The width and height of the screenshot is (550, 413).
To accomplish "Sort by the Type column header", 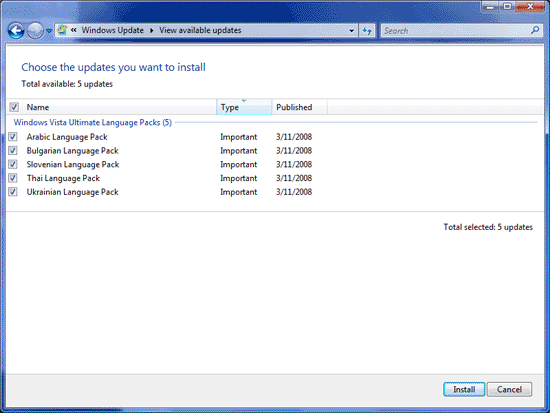I will pyautogui.click(x=244, y=107).
